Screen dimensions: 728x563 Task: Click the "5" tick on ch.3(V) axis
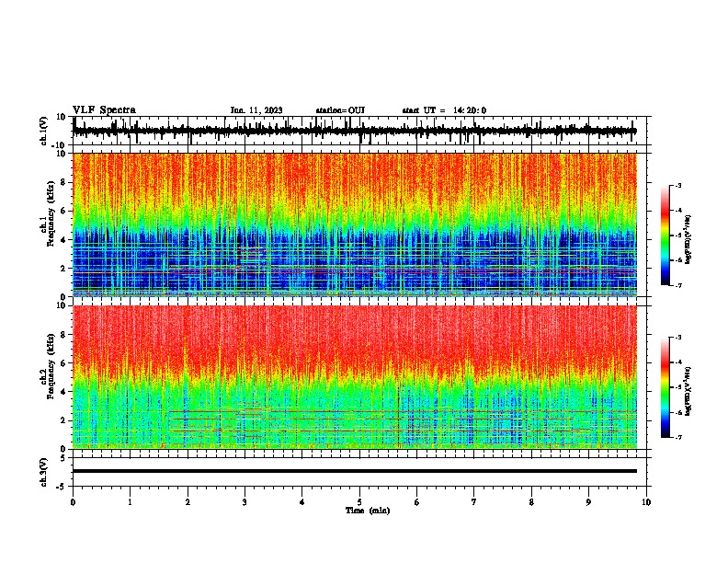coord(63,458)
